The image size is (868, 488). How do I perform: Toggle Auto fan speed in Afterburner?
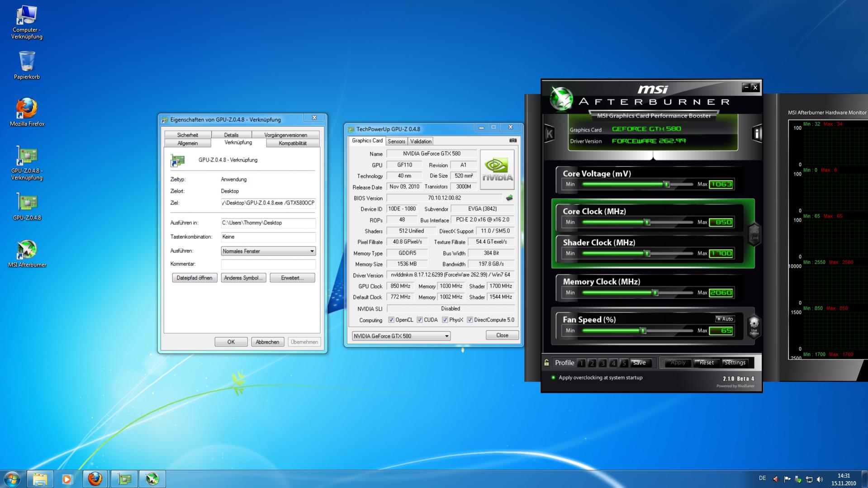(725, 319)
